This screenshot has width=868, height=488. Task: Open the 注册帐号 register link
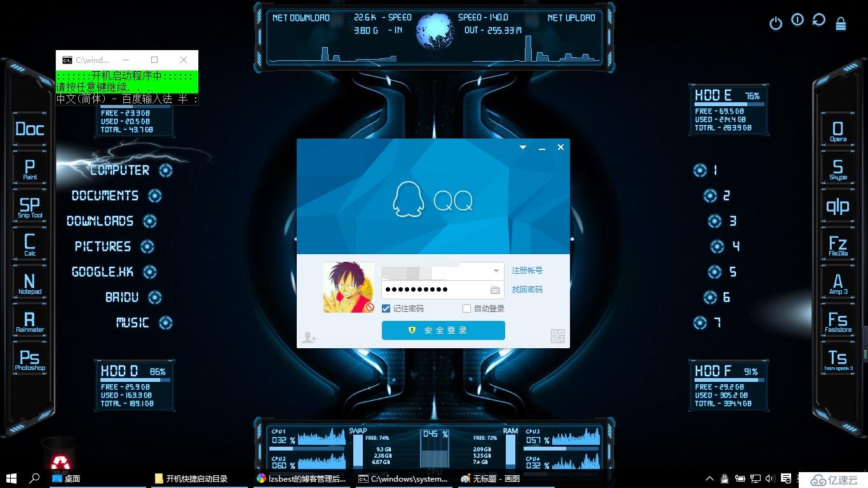527,270
